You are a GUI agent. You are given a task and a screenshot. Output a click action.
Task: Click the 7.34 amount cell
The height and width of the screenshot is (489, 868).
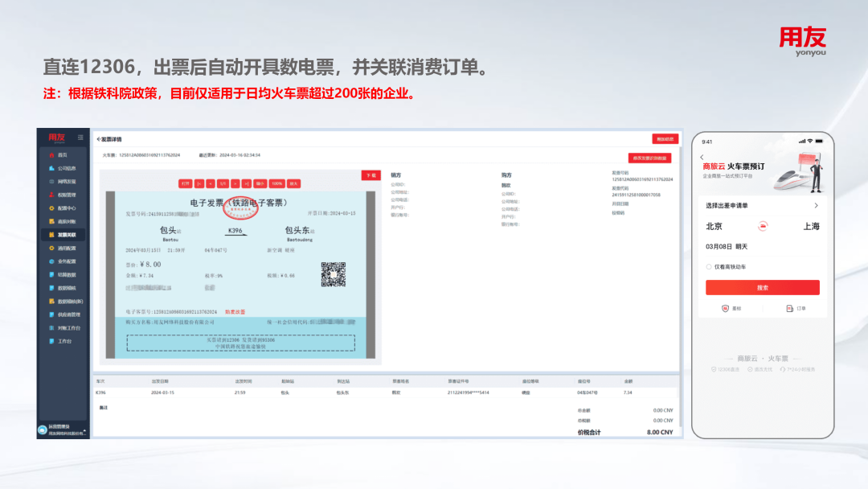[x=628, y=392]
